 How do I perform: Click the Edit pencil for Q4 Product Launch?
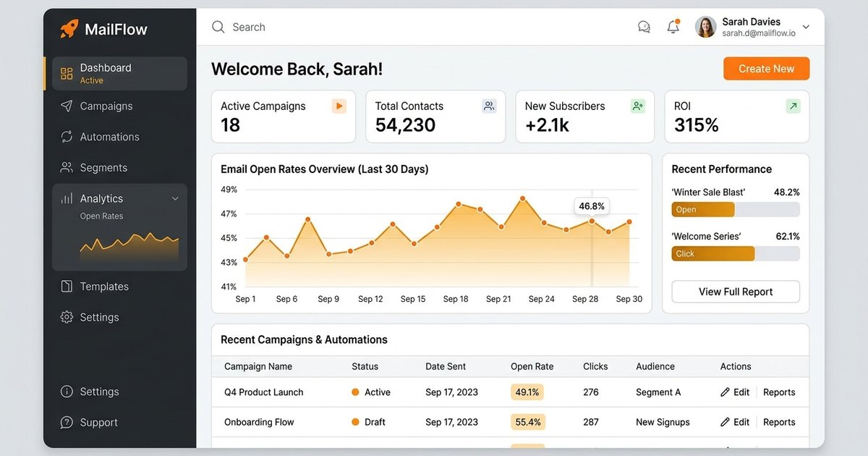click(x=725, y=392)
